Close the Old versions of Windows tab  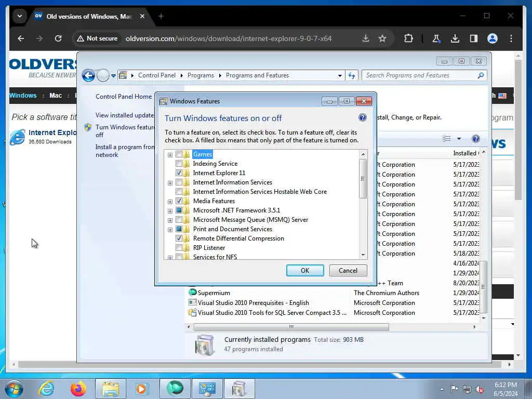pos(142,16)
